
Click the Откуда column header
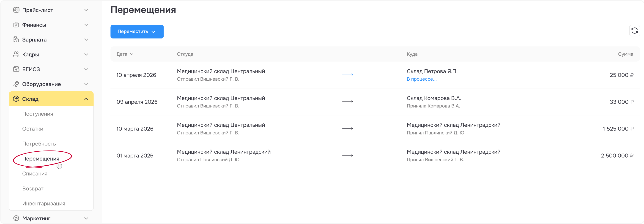(x=185, y=54)
